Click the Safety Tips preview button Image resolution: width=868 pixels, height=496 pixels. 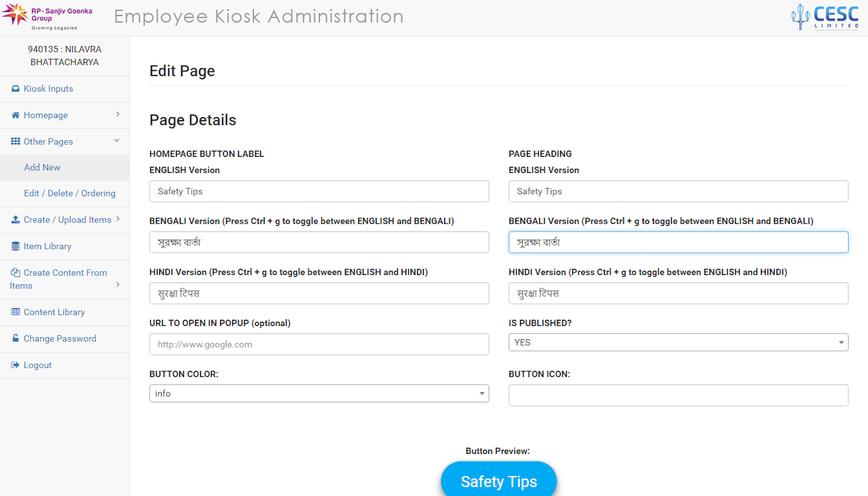point(499,481)
